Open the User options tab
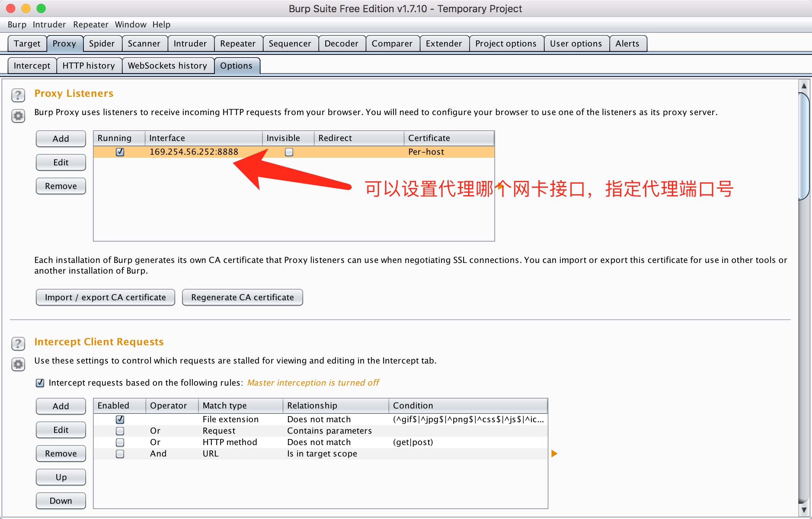Viewport: 812px width, 519px height. [x=576, y=43]
